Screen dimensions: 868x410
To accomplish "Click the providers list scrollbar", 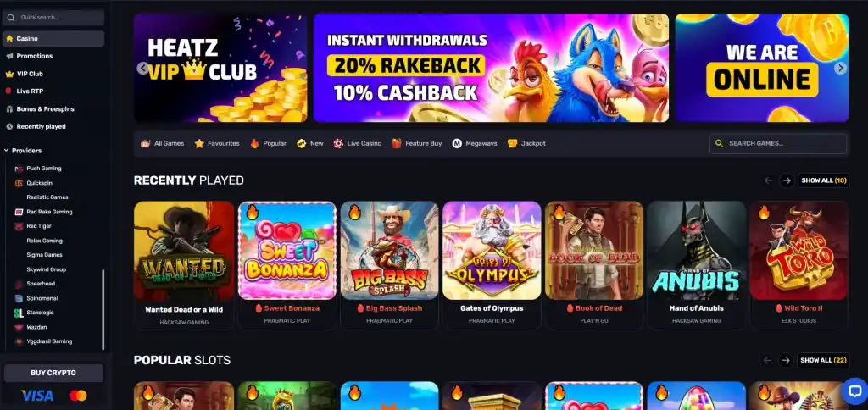I will coord(103,310).
